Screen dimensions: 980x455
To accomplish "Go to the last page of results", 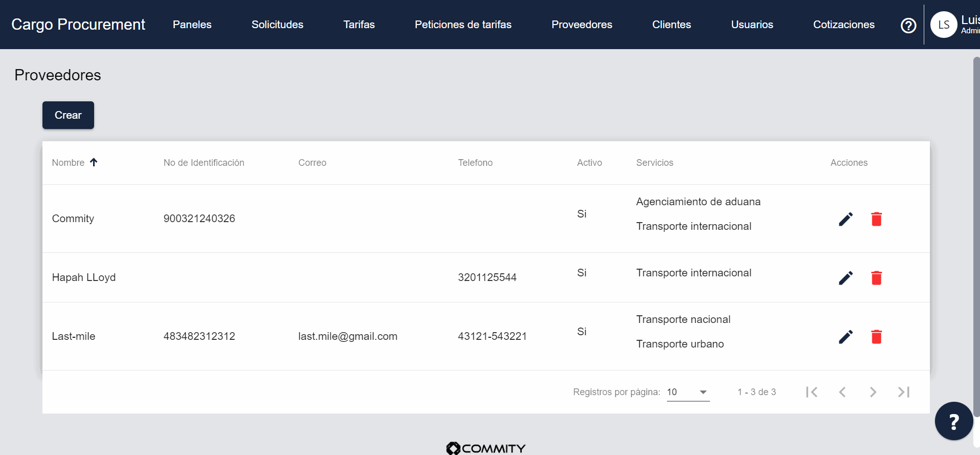I will click(x=904, y=392).
